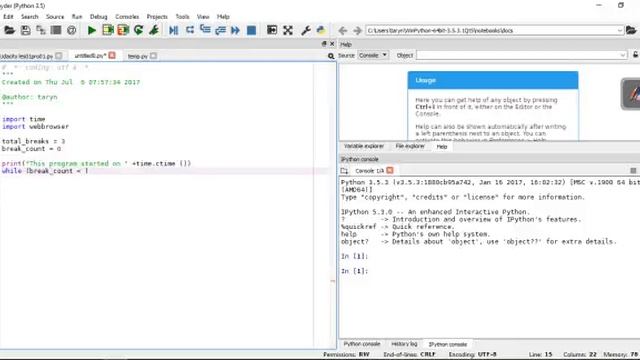The height and width of the screenshot is (360, 640).
Task: Close the untitled0.py tab
Action: point(112,55)
